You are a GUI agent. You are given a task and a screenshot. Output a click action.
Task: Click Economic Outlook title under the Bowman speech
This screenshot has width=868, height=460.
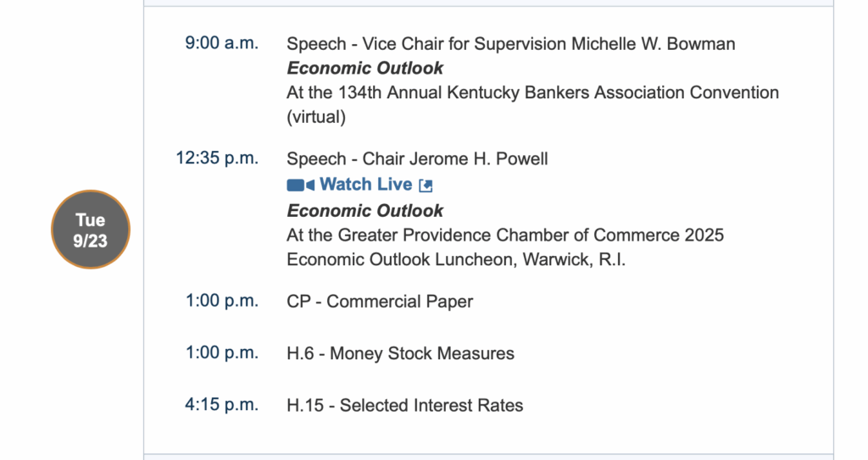(x=364, y=69)
